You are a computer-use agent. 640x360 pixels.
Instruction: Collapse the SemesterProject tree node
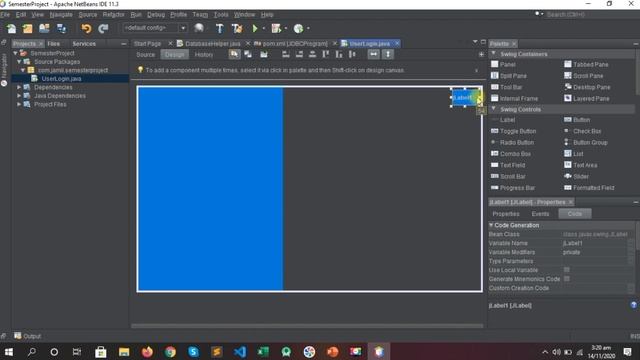pos(16,53)
